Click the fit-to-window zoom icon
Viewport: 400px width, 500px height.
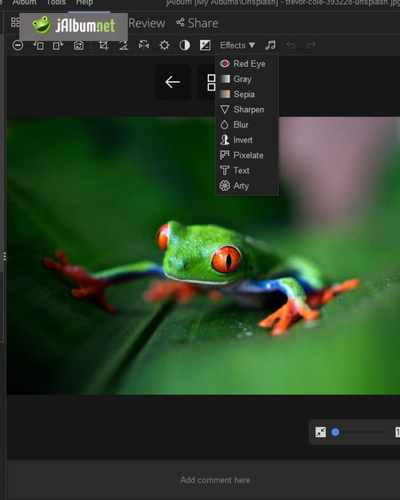click(x=321, y=432)
